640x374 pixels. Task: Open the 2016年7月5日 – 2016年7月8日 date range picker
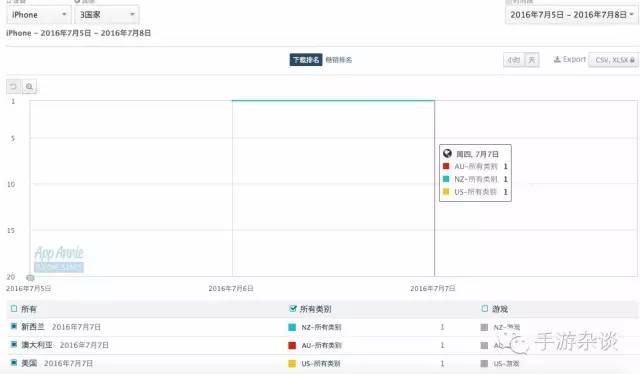571,15
